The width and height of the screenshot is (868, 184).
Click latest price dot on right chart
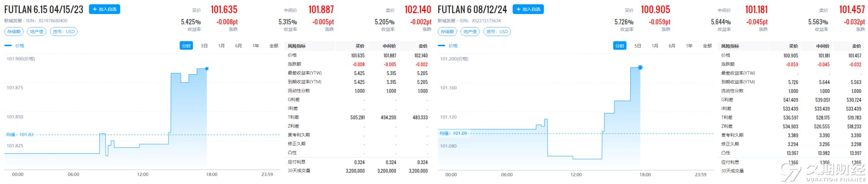(640, 67)
